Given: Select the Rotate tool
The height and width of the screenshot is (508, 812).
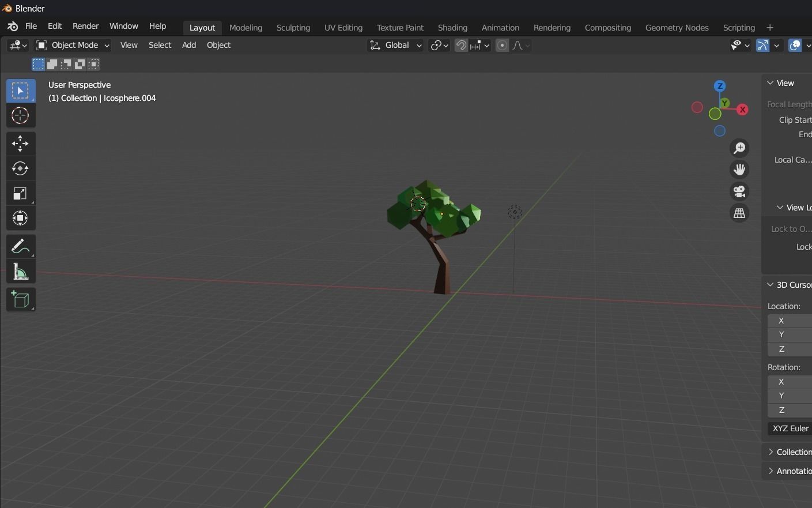Looking at the screenshot, I should (21, 168).
